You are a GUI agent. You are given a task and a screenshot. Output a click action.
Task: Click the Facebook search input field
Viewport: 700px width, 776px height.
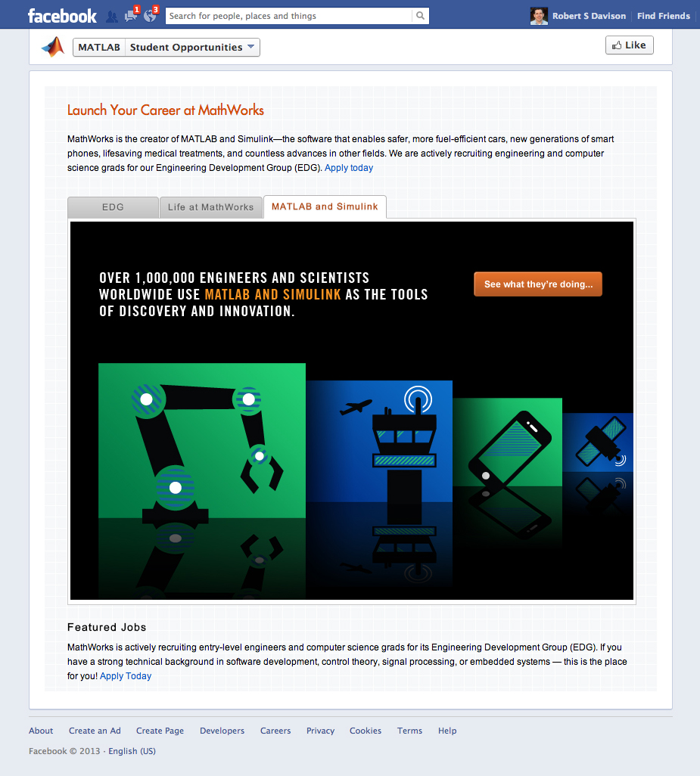290,16
